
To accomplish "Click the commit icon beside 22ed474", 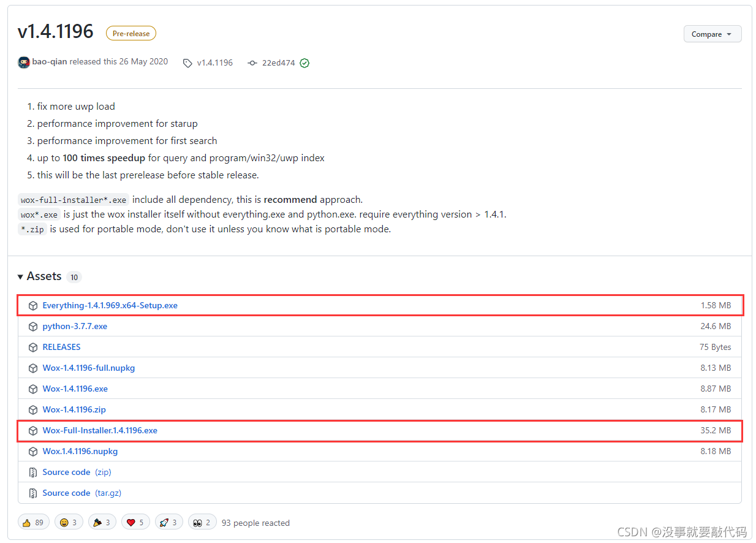I will click(x=252, y=63).
